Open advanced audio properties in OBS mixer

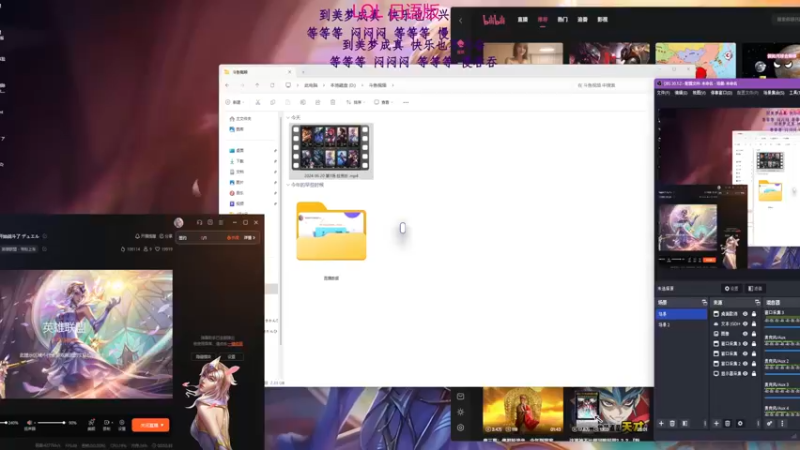click(x=769, y=423)
